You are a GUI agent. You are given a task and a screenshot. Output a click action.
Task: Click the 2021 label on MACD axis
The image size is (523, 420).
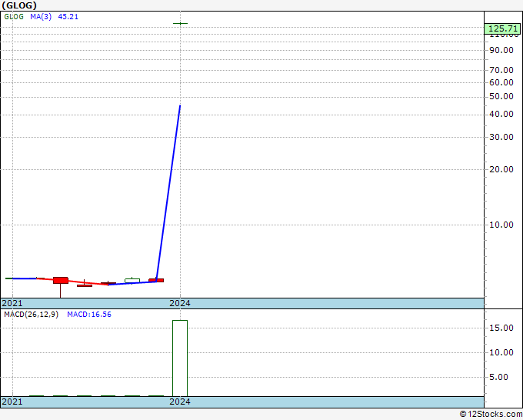click(x=12, y=402)
